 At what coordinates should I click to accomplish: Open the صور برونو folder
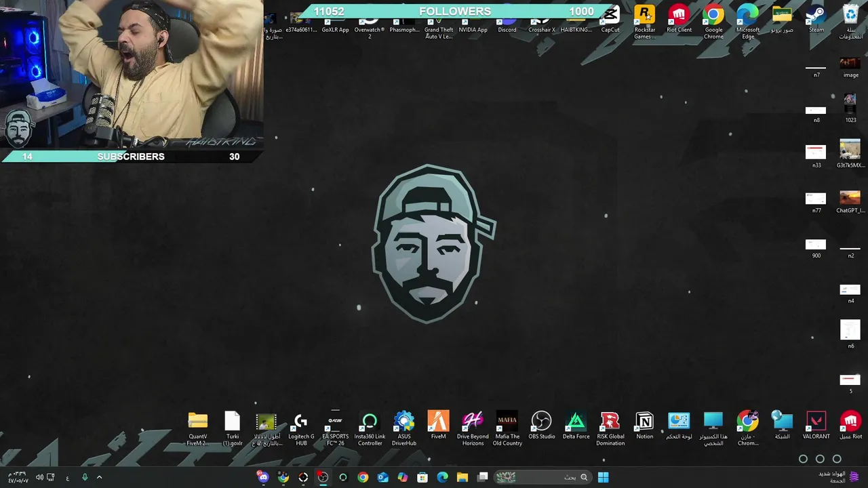[782, 19]
